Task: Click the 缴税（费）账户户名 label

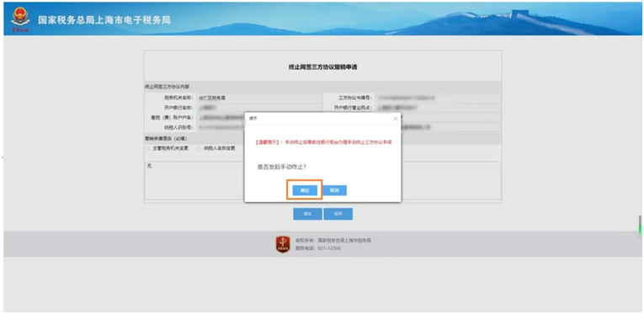Action: coord(172,117)
